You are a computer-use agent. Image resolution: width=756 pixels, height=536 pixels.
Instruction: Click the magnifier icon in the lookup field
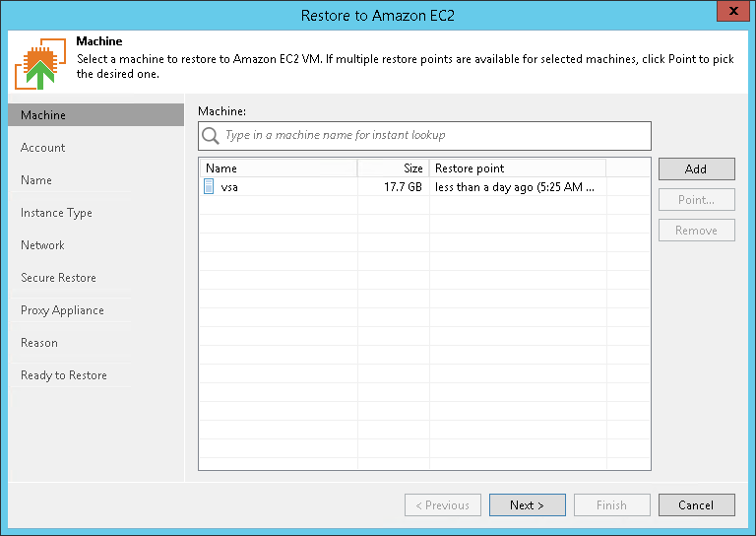pos(211,135)
